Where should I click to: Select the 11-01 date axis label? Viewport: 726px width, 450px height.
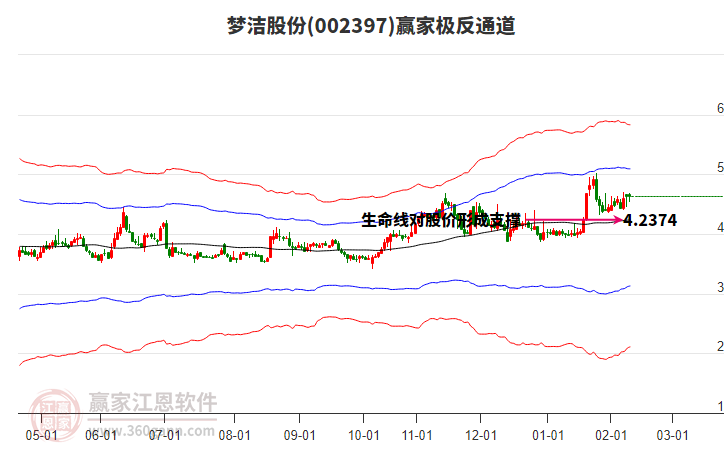click(x=417, y=436)
